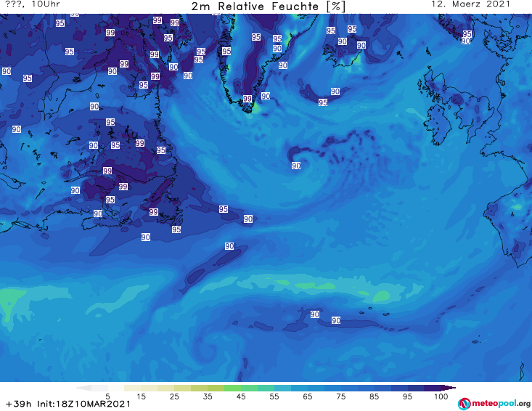The width and height of the screenshot is (532, 411).
Task: Pick the dark purple swatch left of 100
Action: click(433, 388)
